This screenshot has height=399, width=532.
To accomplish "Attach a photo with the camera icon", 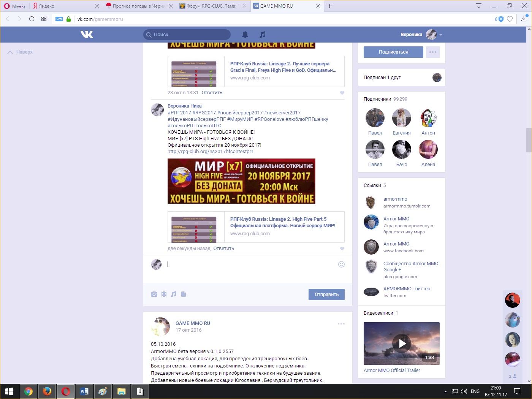I will click(x=154, y=294).
